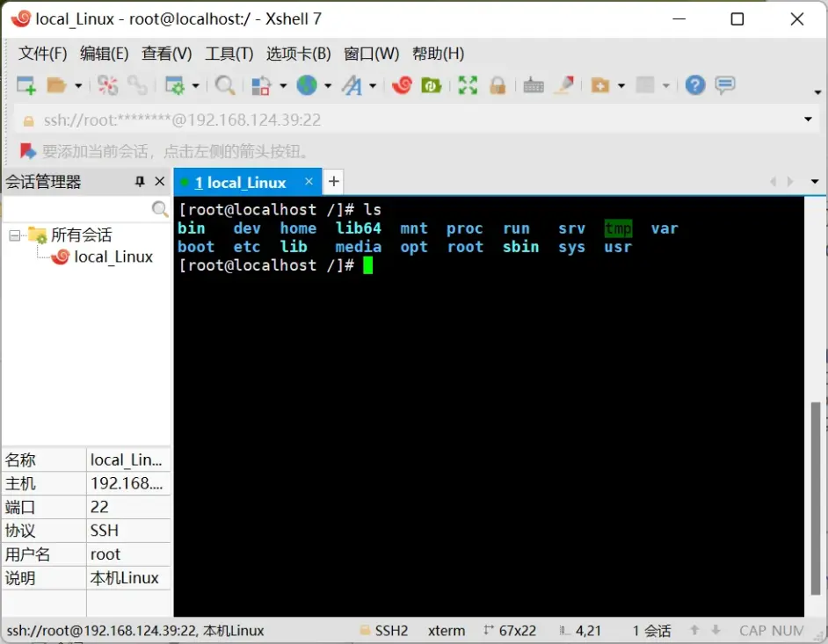
Task: Open the 编辑(E) menu
Action: [104, 54]
